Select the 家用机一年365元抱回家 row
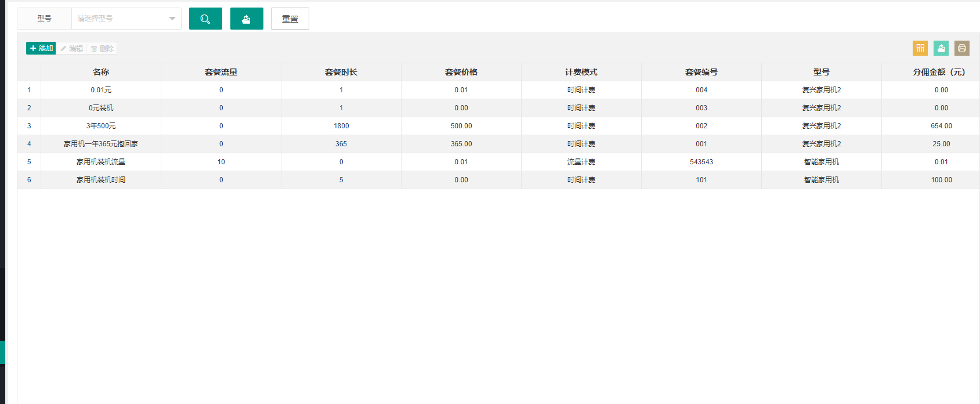Image resolution: width=980 pixels, height=404 pixels. tap(498, 144)
